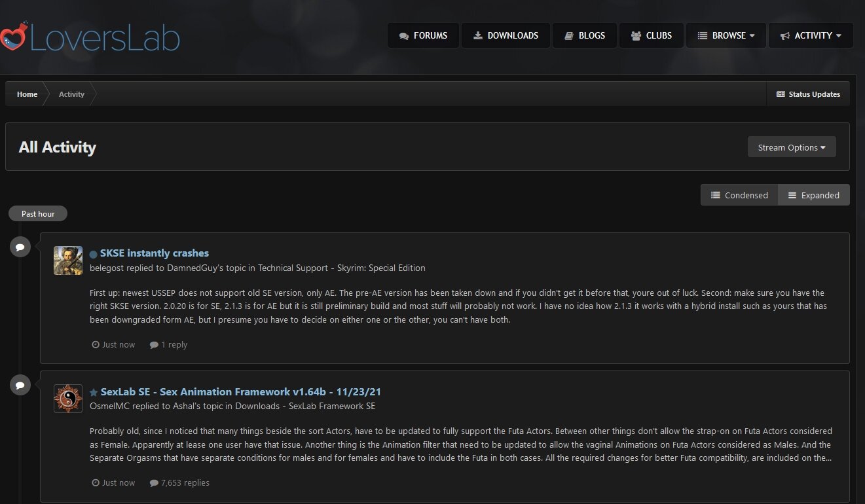Click the Forums speech bubble icon

[404, 36]
